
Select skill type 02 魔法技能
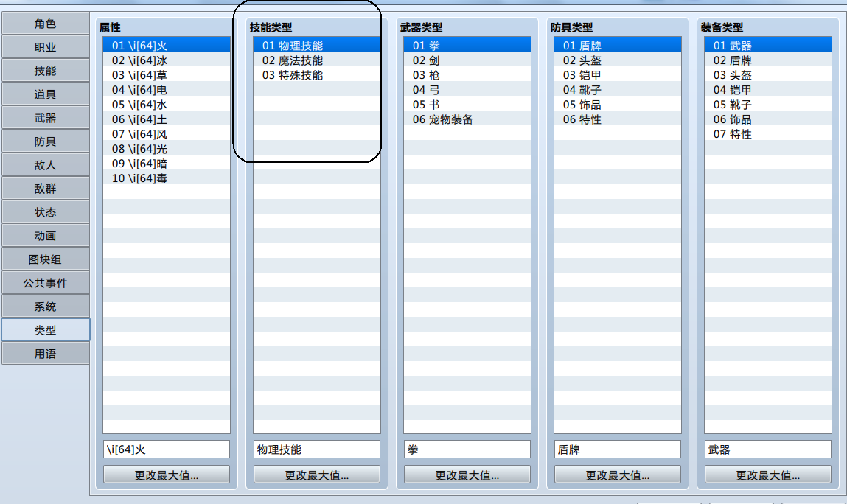coord(316,60)
